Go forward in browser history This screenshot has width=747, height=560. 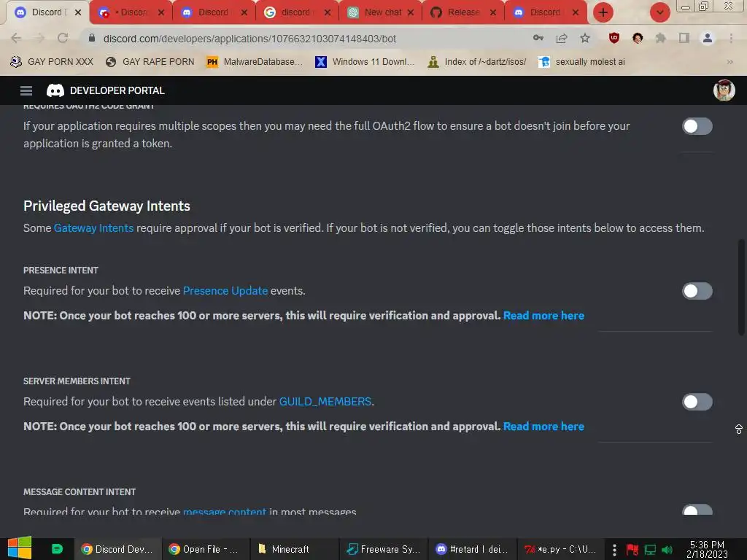coord(39,38)
